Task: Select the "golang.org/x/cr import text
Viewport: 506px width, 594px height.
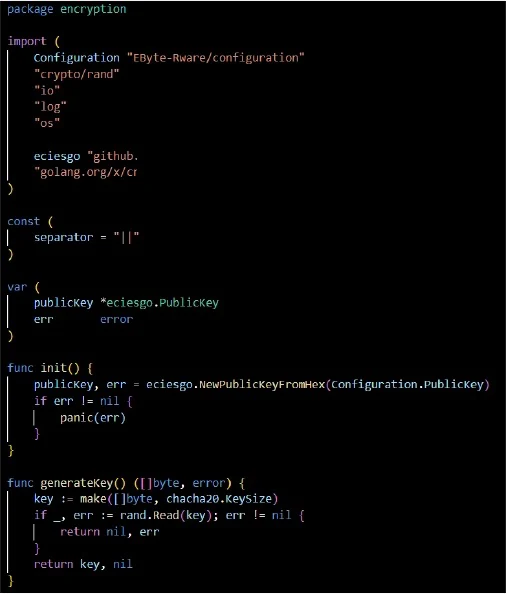Action: (x=86, y=172)
